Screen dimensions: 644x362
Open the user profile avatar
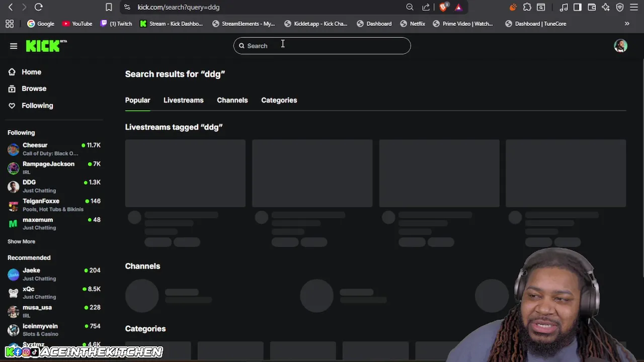click(620, 46)
